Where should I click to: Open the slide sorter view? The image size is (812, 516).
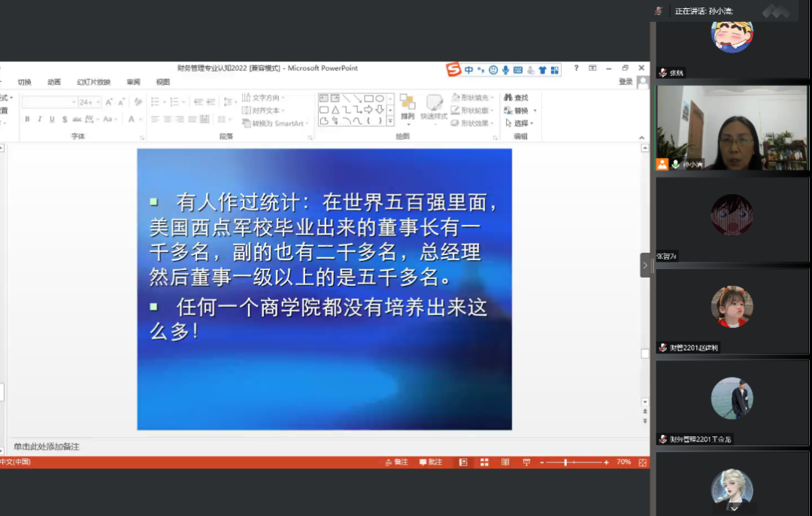click(x=485, y=462)
